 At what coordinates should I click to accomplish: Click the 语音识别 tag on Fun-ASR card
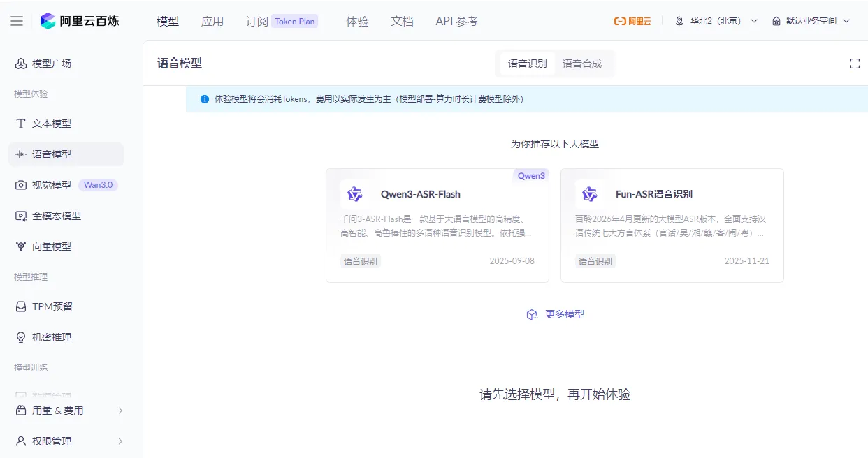pyautogui.click(x=595, y=261)
